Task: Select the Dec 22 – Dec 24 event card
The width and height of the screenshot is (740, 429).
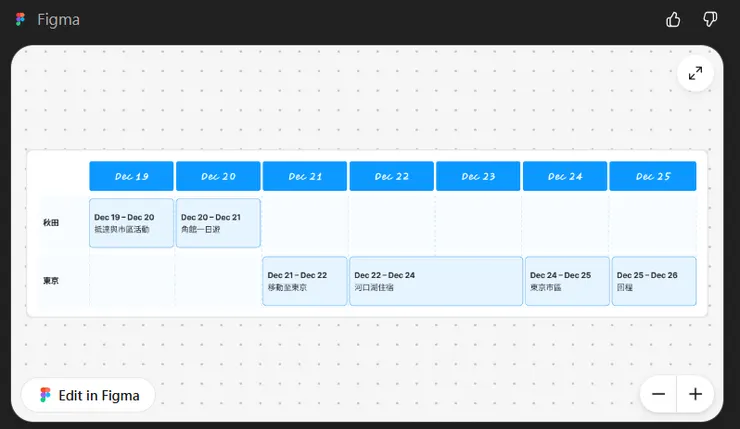Action: (436, 281)
